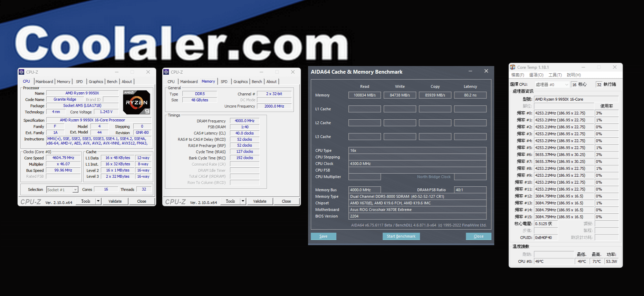Open Bench tab in first CPU-Z window
644x296 pixels.
point(112,82)
